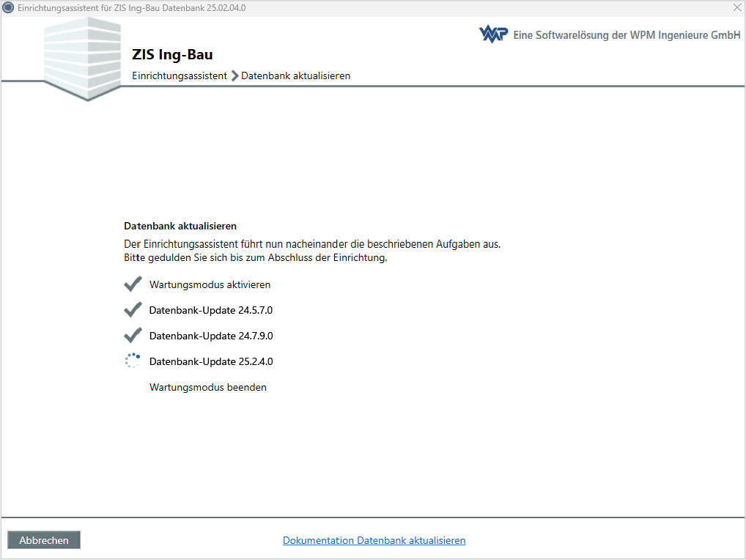
Task: Click the loading progress indicator for update 25.2.4.0
Action: (133, 360)
